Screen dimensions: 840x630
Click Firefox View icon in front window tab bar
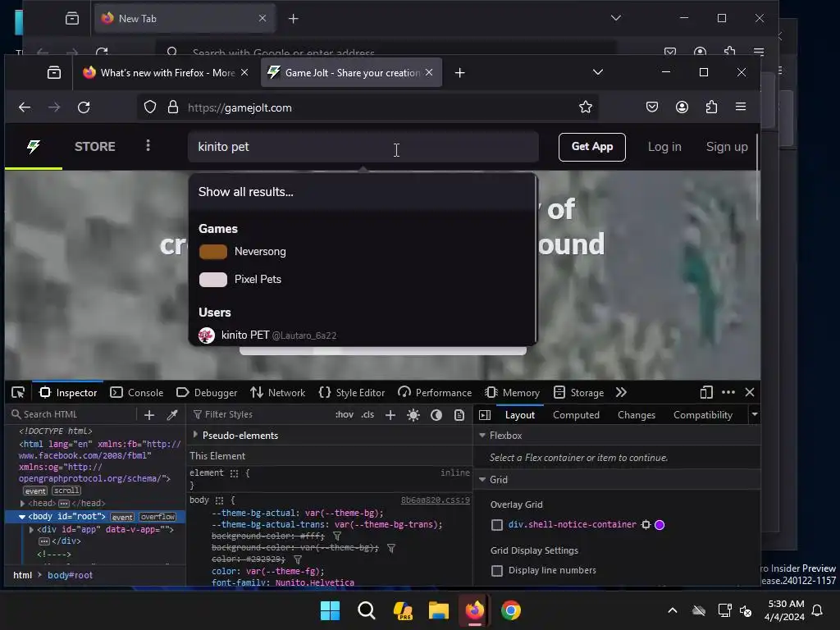(54, 72)
